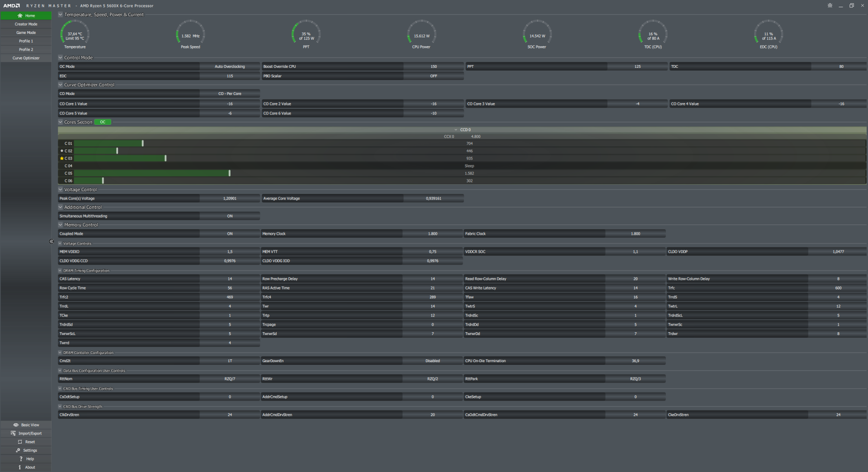Click the C 05 core speed slider

(x=230, y=173)
